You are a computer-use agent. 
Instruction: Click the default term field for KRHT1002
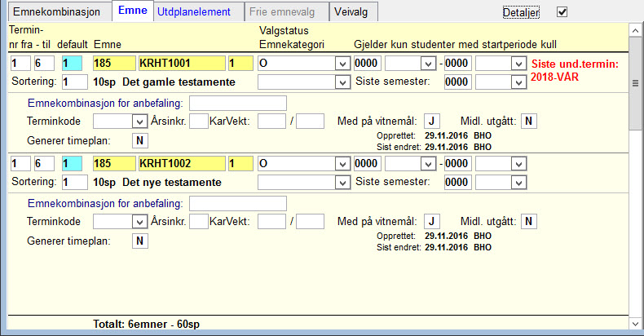point(72,164)
